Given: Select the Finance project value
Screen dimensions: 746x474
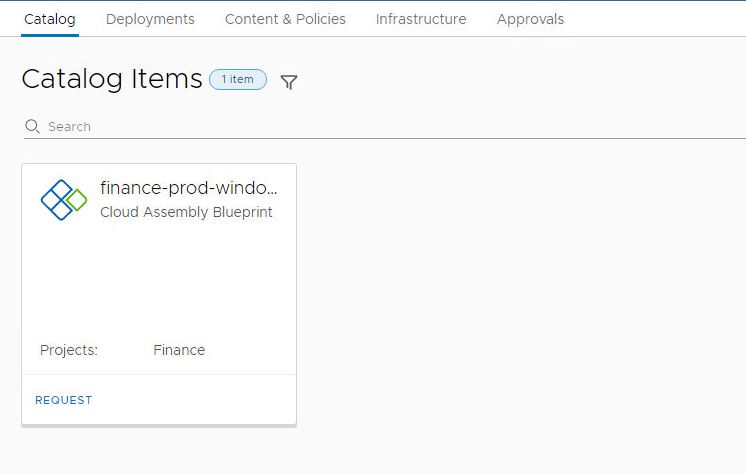Looking at the screenshot, I should (x=179, y=350).
